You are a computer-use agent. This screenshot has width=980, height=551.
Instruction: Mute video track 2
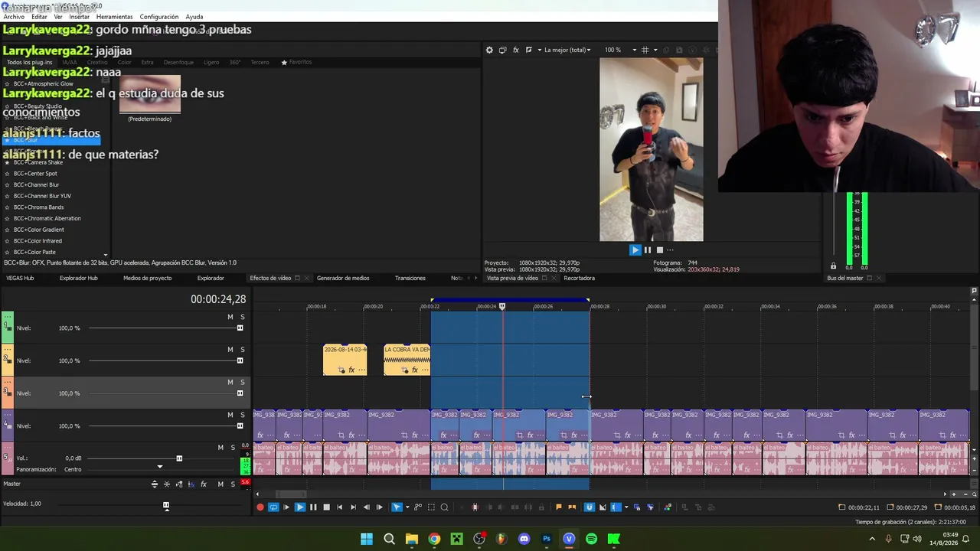pos(230,350)
